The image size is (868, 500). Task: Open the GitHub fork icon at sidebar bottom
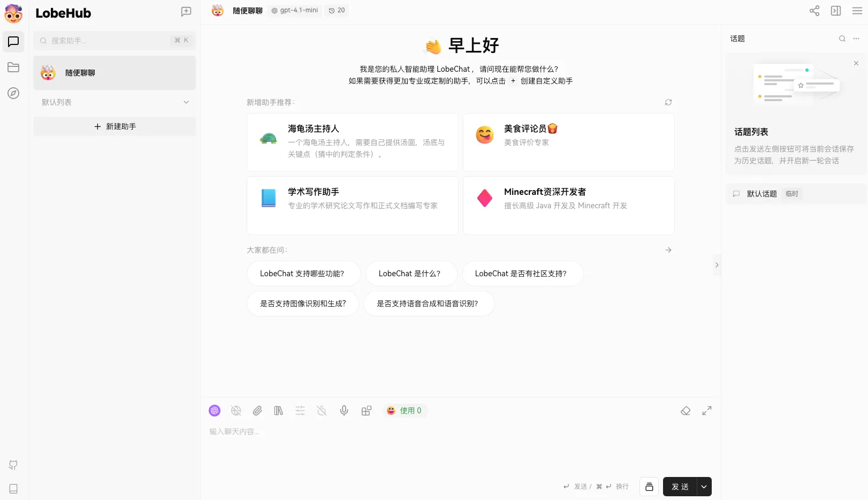[13, 465]
